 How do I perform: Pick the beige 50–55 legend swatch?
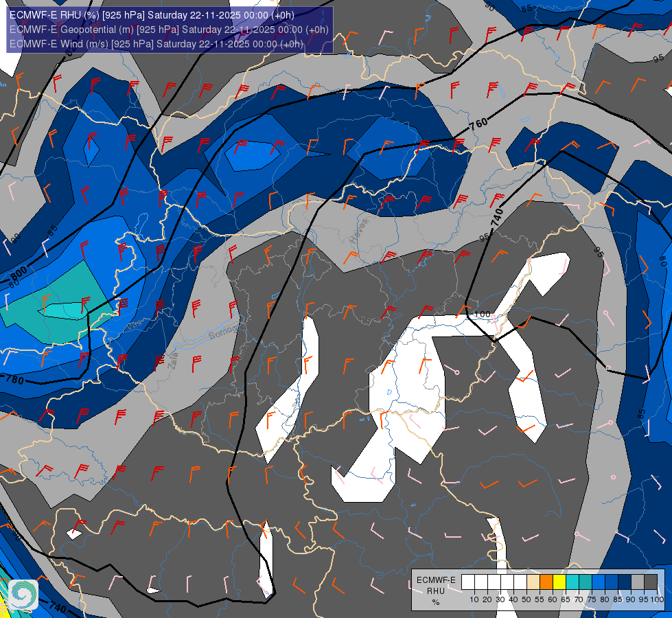pos(533,582)
